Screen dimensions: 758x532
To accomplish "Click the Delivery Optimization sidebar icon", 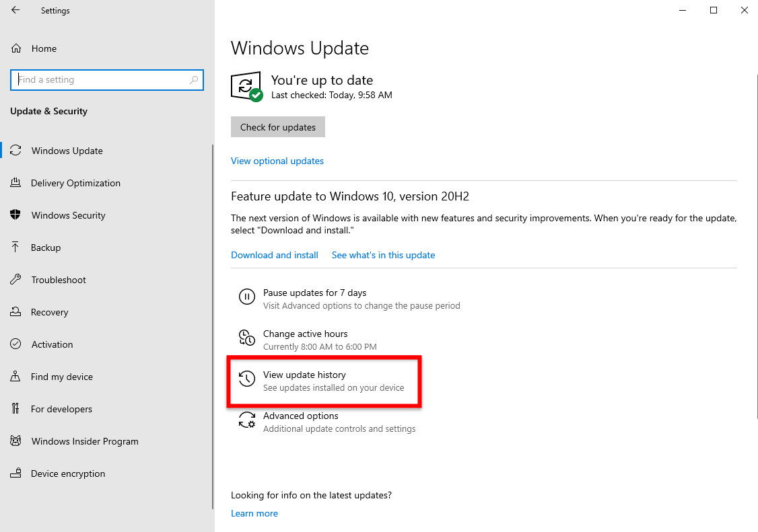I will click(15, 183).
